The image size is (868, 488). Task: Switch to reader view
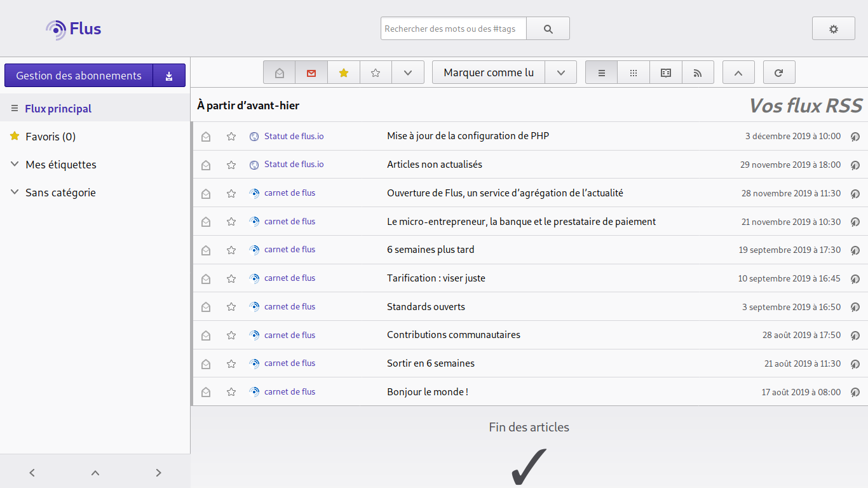665,72
